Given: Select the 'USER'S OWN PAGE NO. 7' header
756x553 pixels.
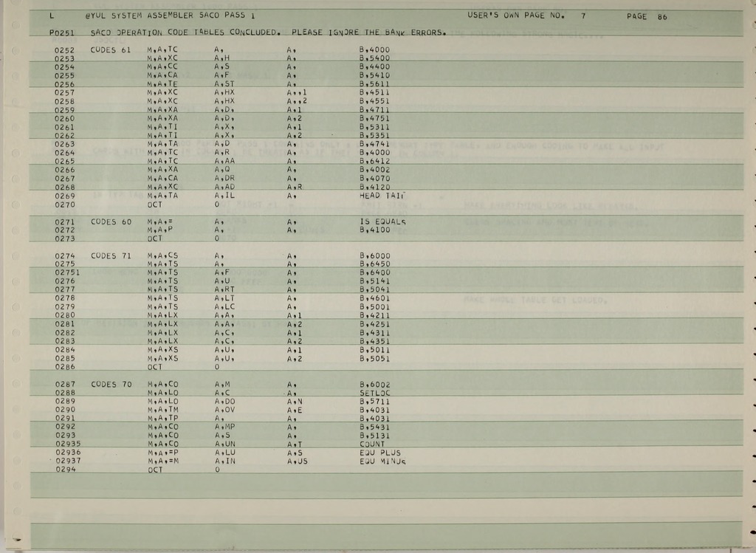Looking at the screenshot, I should pos(526,16).
